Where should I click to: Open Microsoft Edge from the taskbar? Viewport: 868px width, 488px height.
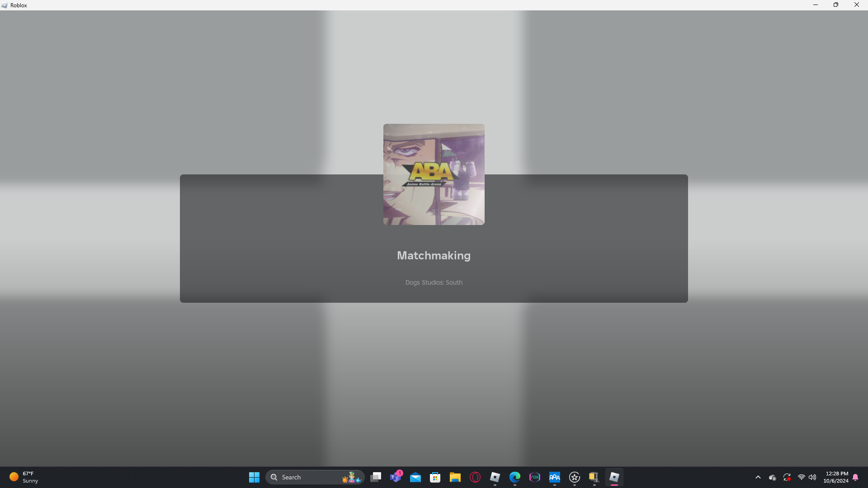[x=514, y=477]
